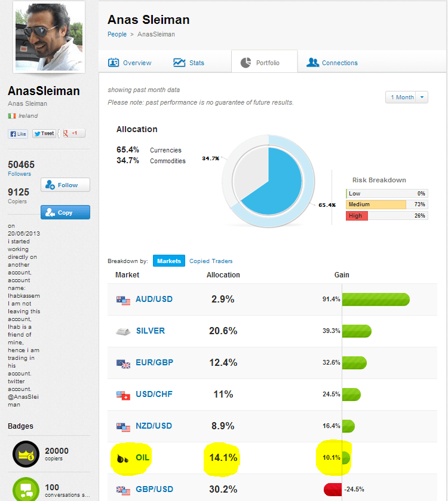Click the EUR/GBP 32.6% gain bar

coord(354,363)
